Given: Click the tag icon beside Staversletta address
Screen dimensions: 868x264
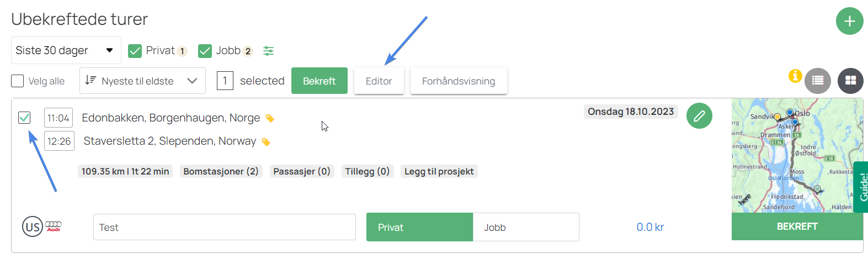Looking at the screenshot, I should (x=266, y=142).
